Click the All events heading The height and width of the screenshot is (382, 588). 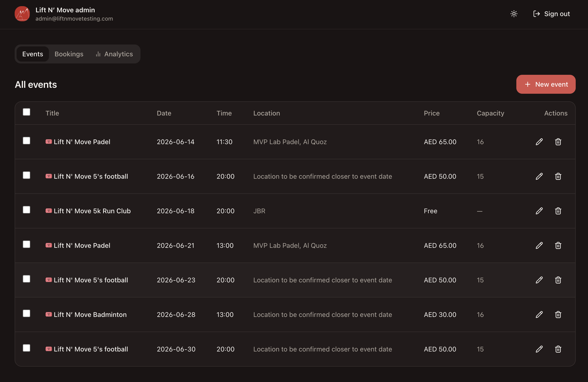click(x=36, y=84)
